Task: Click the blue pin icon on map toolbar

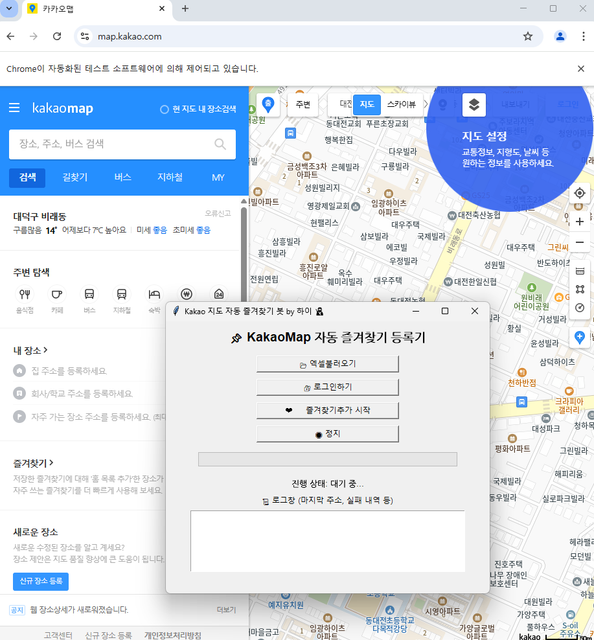Action: [x=268, y=105]
